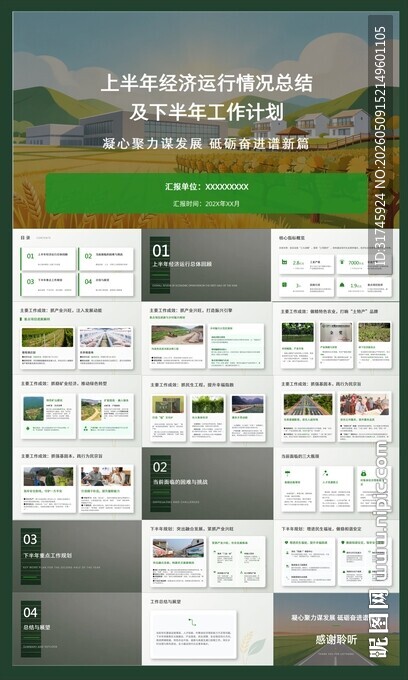The height and width of the screenshot is (680, 408).
Task: Select the greenhouse photo on the 注入发展动能 slide
Action: [106, 337]
